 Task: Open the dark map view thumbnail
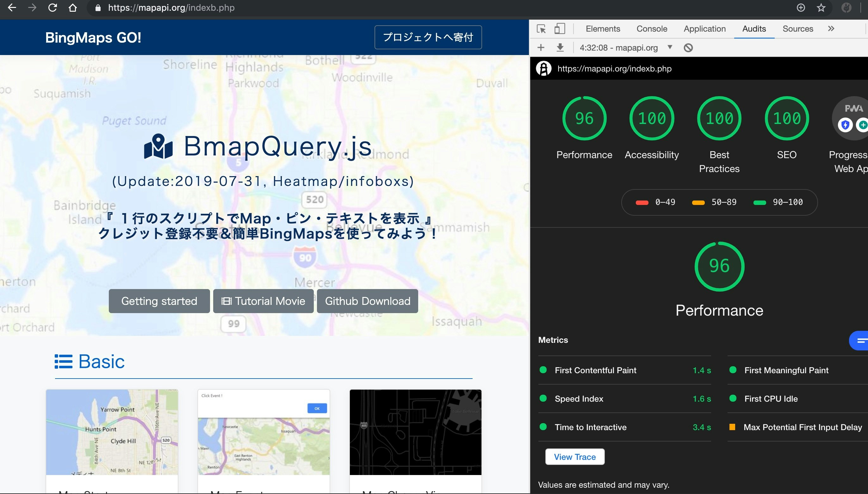pos(415,432)
